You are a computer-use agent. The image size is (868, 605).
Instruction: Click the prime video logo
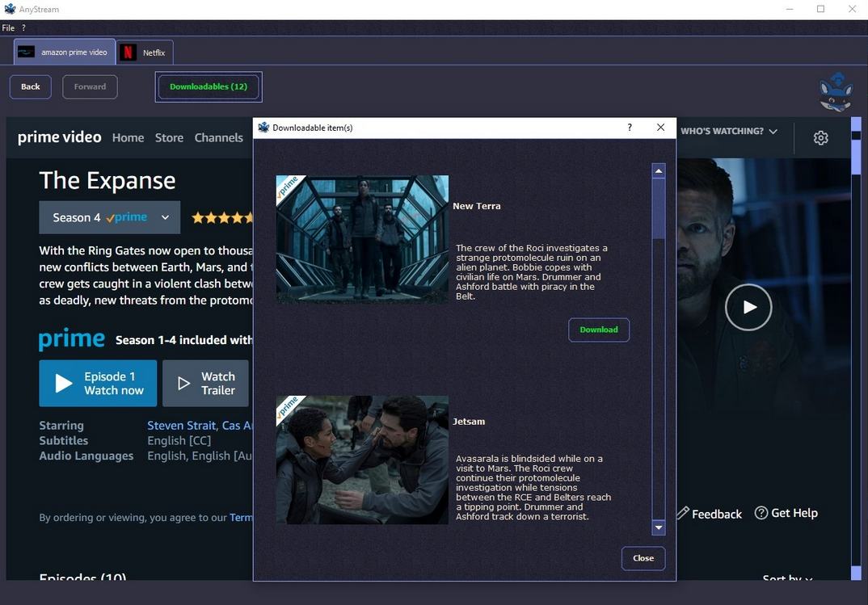pos(60,137)
